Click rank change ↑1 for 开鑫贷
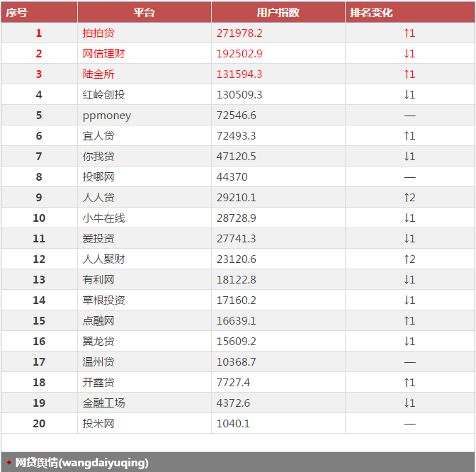476x472 pixels. [x=409, y=383]
